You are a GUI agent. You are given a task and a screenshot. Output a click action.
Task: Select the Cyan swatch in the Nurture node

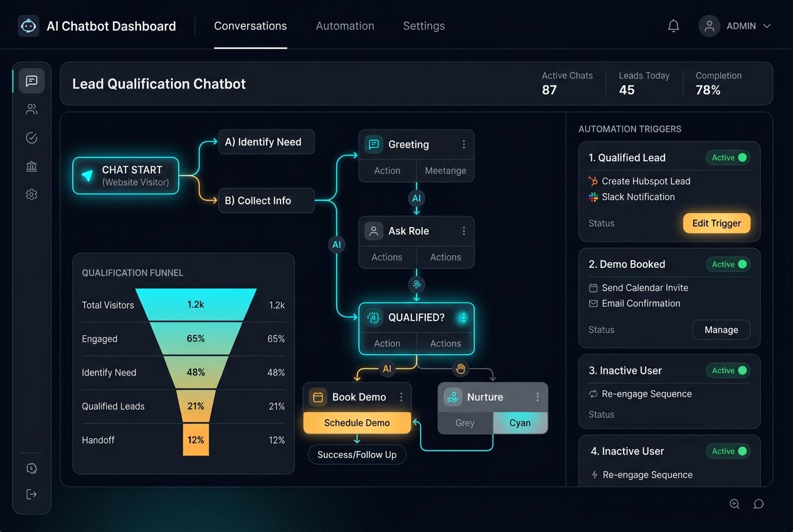520,423
